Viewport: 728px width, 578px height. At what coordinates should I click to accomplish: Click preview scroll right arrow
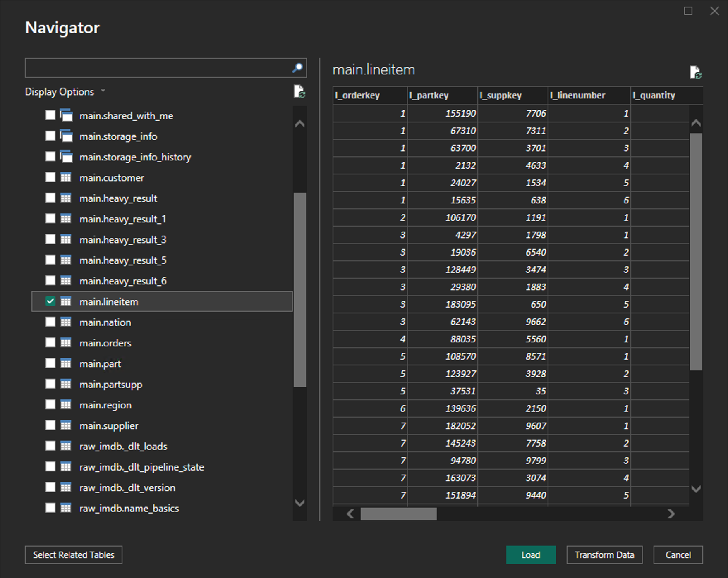click(671, 514)
